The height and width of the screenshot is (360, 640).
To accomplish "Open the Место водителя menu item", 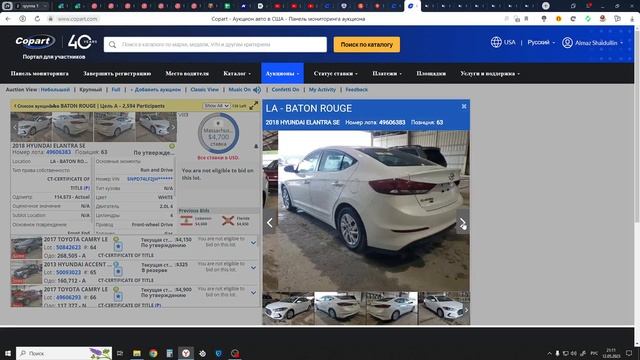I will tap(187, 73).
